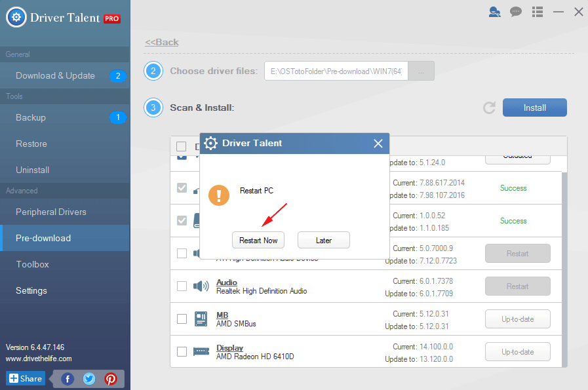Click 'Update to: 7.12.0.7723' text
Viewport: 588px width, 390px height.
coord(421,261)
